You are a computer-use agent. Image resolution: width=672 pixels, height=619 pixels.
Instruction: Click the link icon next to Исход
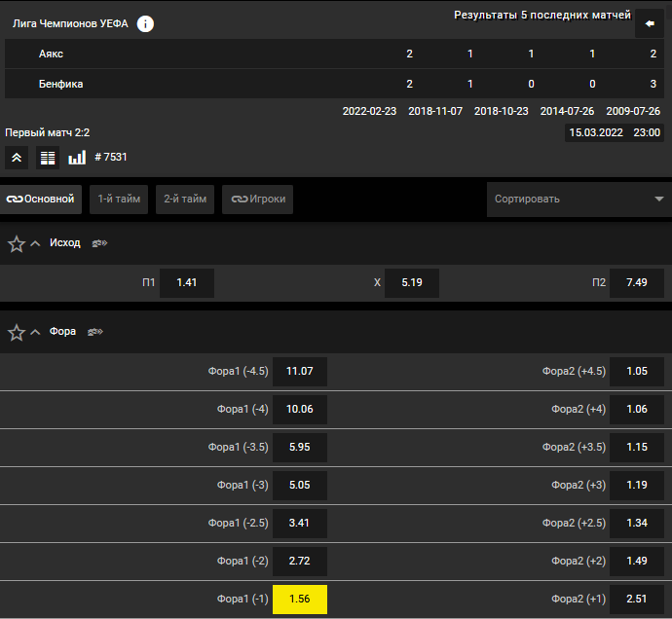(99, 243)
